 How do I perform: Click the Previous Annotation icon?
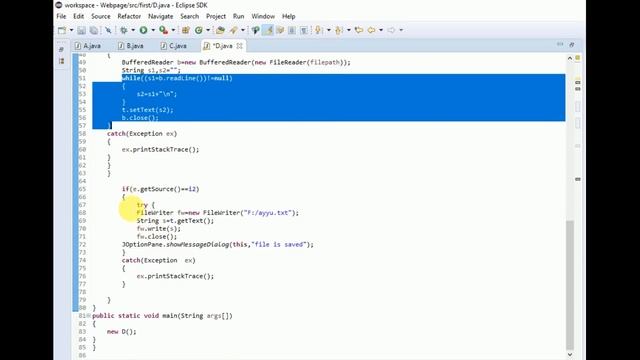338,30
